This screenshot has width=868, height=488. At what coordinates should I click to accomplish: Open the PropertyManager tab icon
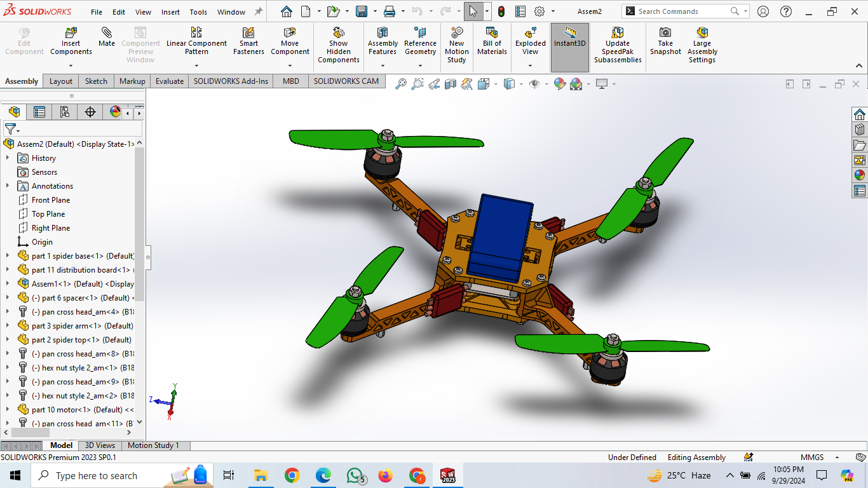(x=39, y=112)
